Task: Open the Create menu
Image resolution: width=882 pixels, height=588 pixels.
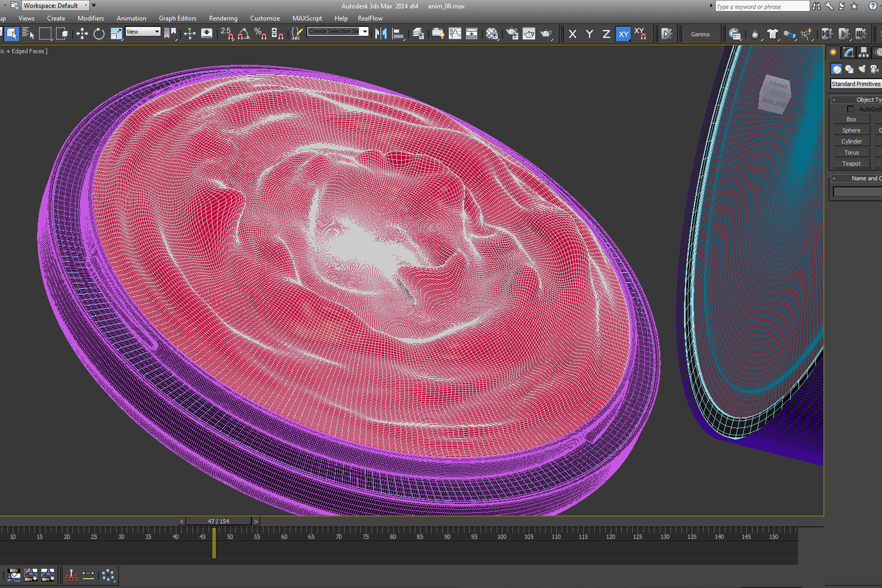Action: coord(56,18)
